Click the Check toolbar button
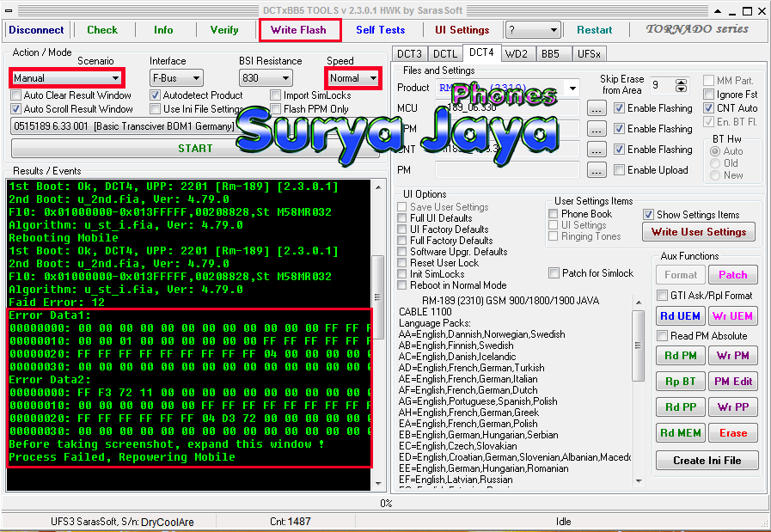The image size is (771, 532). tap(102, 30)
